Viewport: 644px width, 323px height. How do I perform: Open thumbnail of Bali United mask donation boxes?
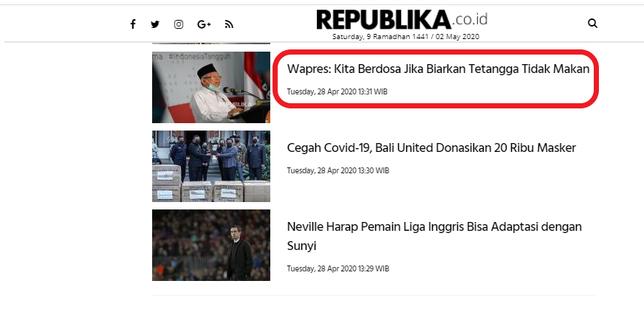[x=211, y=167]
